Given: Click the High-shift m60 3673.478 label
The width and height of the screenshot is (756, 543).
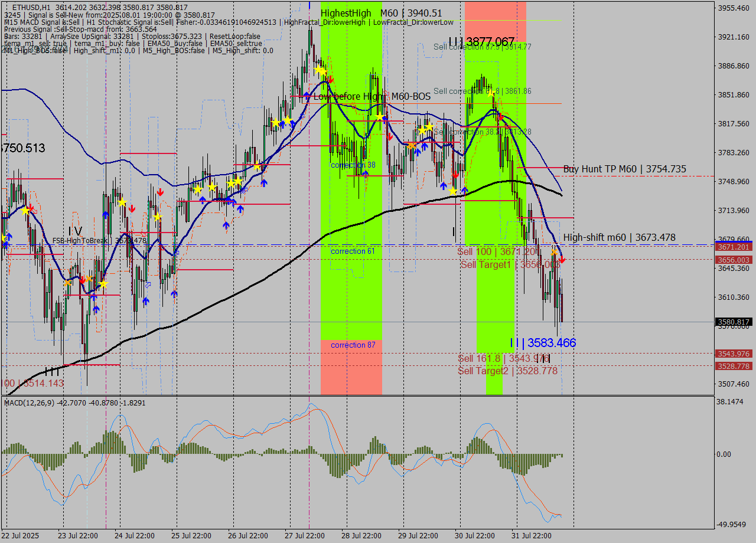Looking at the screenshot, I should click(619, 238).
